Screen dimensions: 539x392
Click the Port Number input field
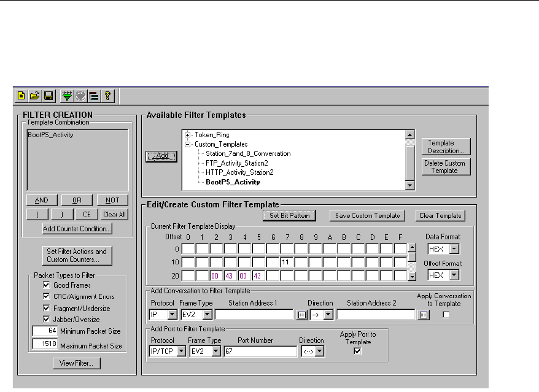259,352
